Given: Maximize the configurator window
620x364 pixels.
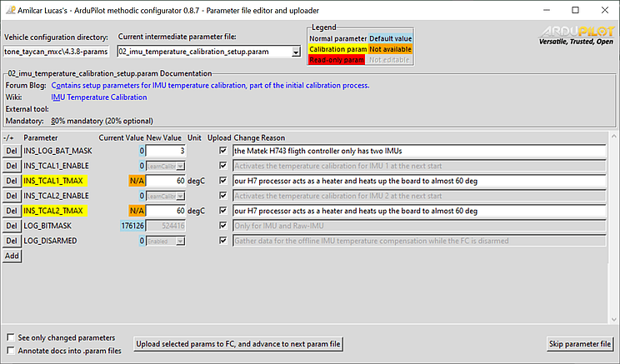Looking at the screenshot, I should click(x=576, y=10).
